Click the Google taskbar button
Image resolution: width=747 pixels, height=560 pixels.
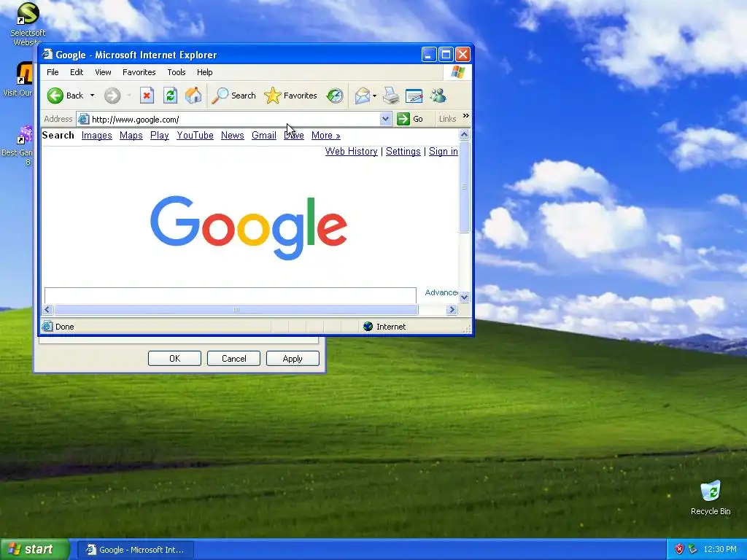tap(135, 550)
